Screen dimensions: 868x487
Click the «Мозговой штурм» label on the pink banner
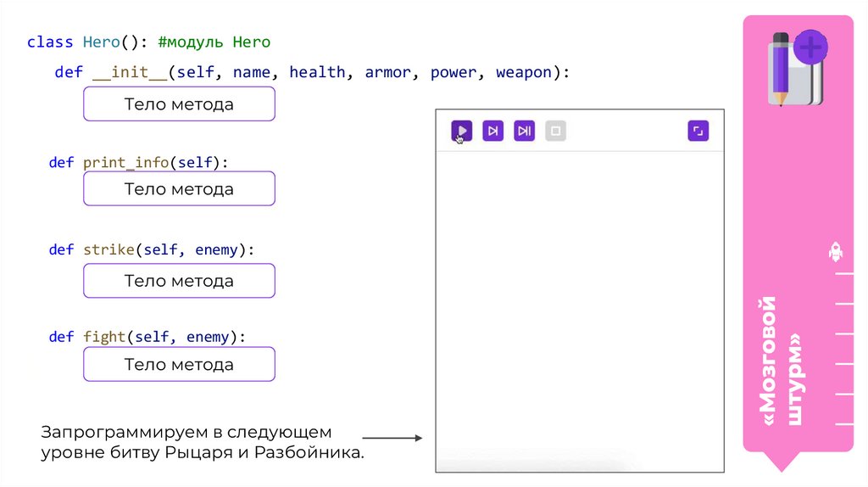[781, 361]
